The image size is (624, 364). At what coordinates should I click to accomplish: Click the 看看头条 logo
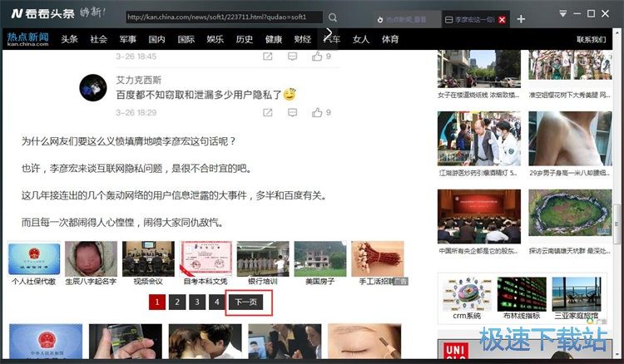point(42,13)
